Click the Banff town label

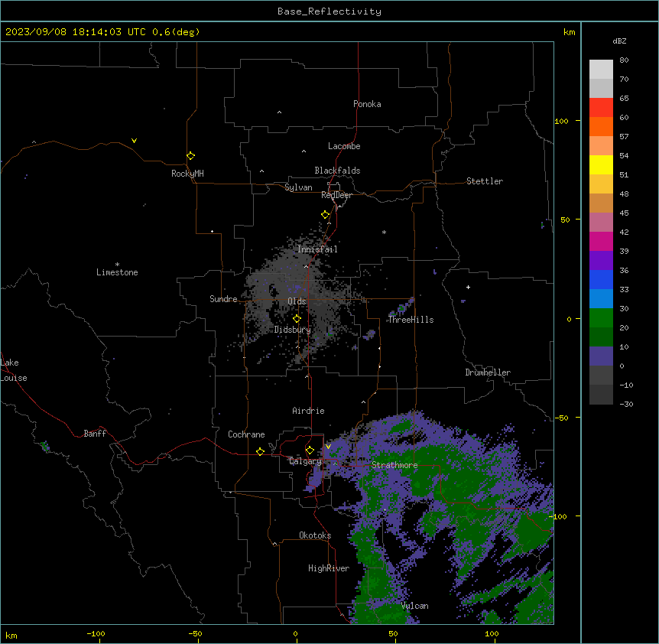coord(95,434)
